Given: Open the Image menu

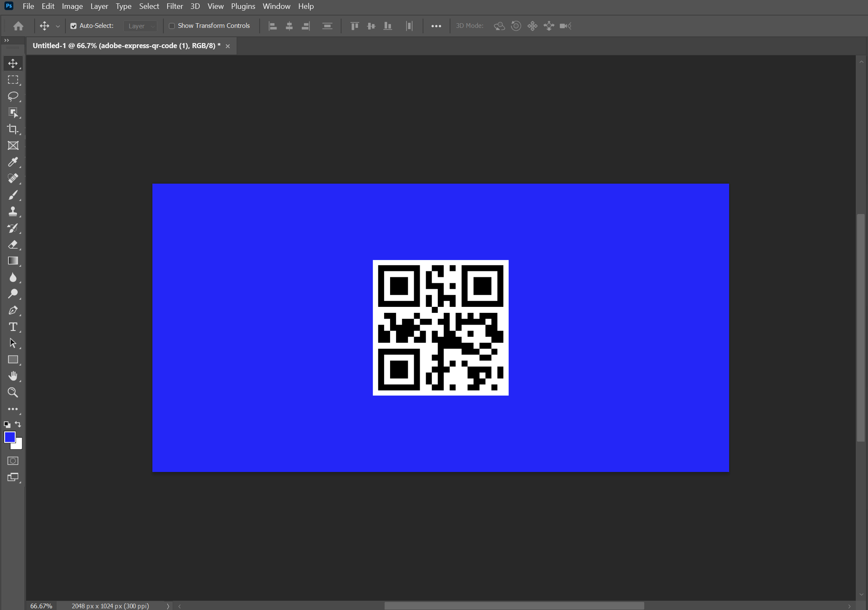Looking at the screenshot, I should [72, 6].
